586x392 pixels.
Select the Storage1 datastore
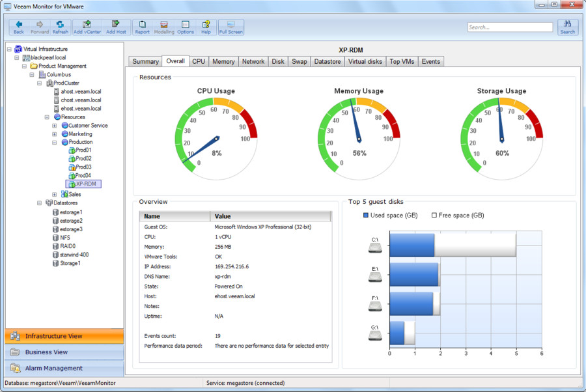pos(66,264)
